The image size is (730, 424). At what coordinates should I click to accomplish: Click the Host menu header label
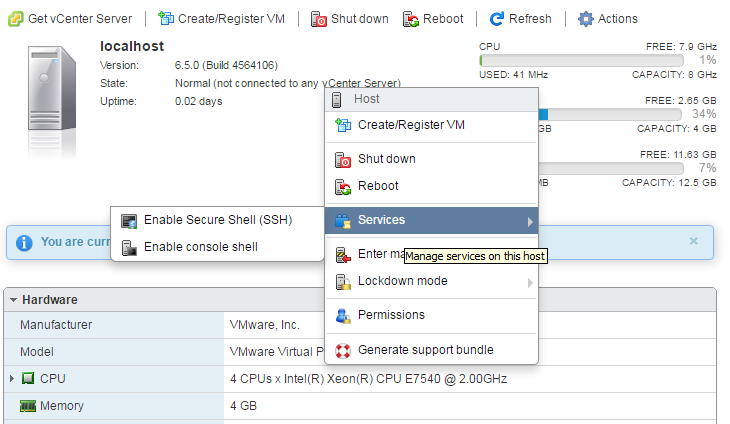[x=366, y=99]
